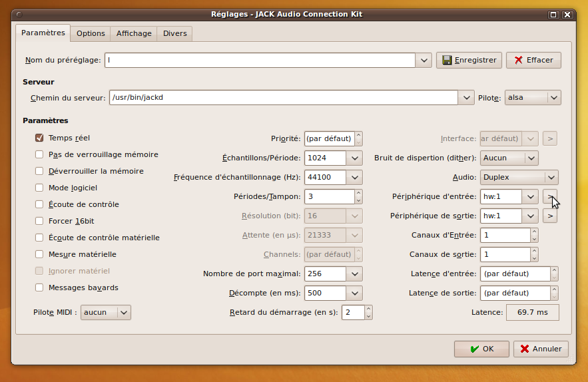Enable Pas de verrouillage mémoire
Screen dimensions: 588x382
point(39,154)
